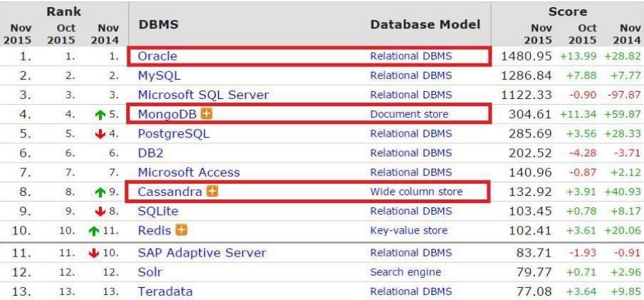This screenshot has width=644, height=300.
Task: Click the orange plus icon beside Redis
Action: pos(181,229)
